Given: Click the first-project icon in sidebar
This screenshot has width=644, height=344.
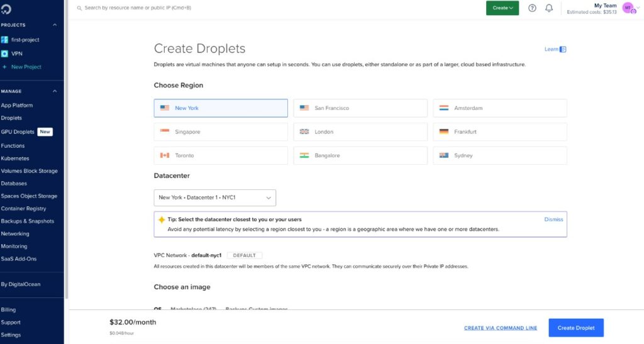Looking at the screenshot, I should click(x=4, y=40).
